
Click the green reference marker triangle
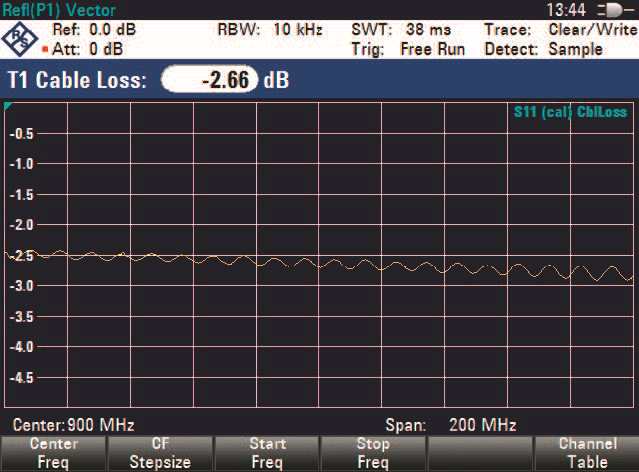[x=7, y=106]
